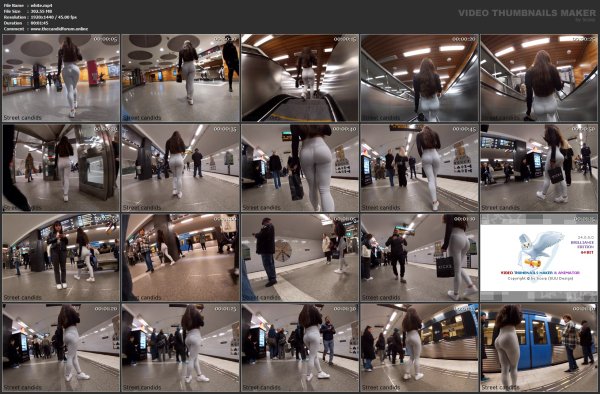Select the thumbnail stamped 00:00:45
This screenshot has width=600, height=394.
(x=419, y=168)
